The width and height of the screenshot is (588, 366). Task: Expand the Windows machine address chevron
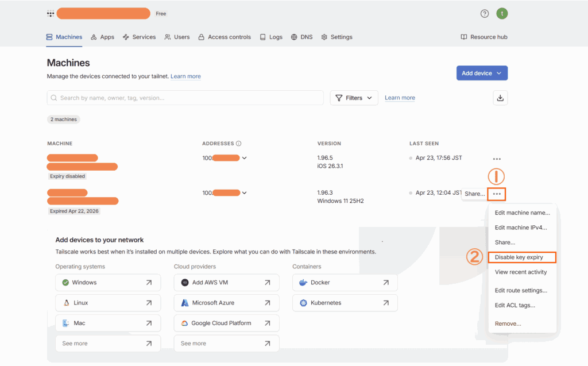245,193
